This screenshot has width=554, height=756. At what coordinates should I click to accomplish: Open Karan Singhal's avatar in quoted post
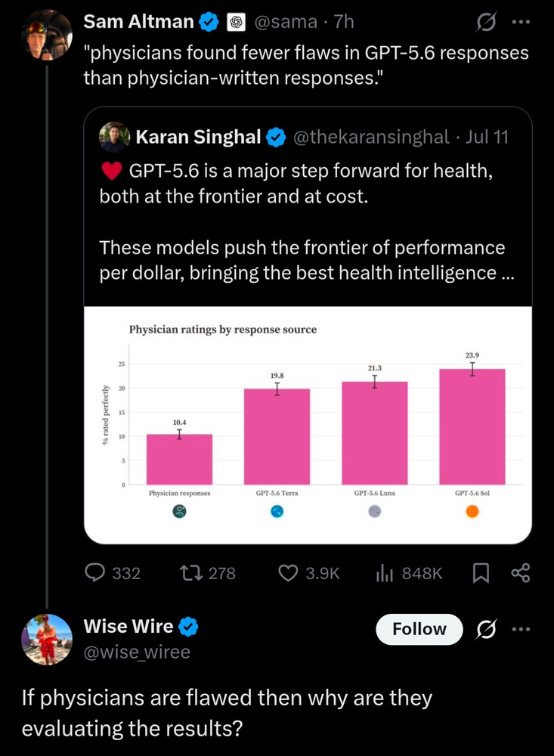tap(114, 137)
